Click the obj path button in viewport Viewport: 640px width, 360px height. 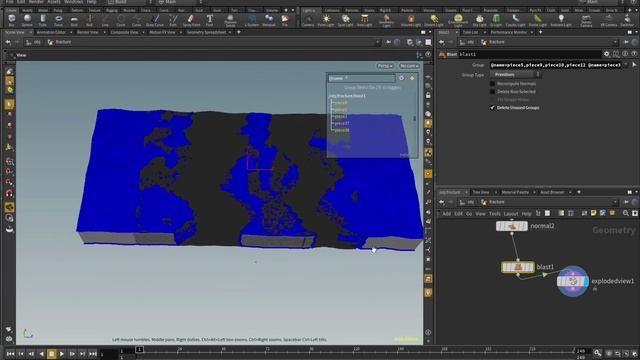[x=33, y=42]
